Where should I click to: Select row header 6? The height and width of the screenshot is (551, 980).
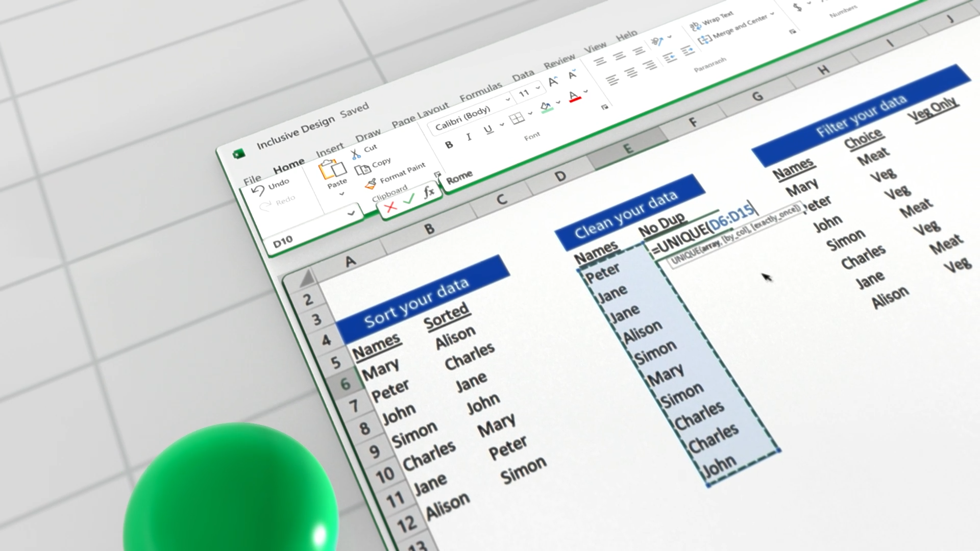(345, 384)
